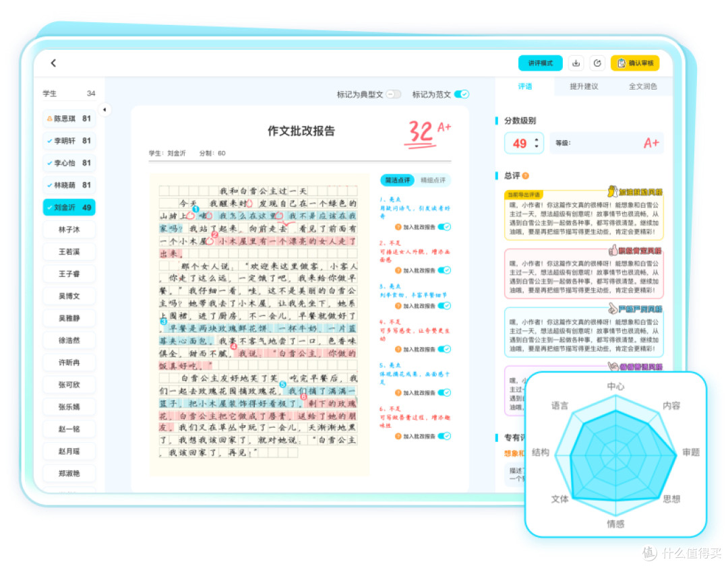The image size is (728, 568).
Task: Click the refresh icon button
Action: tap(597, 63)
